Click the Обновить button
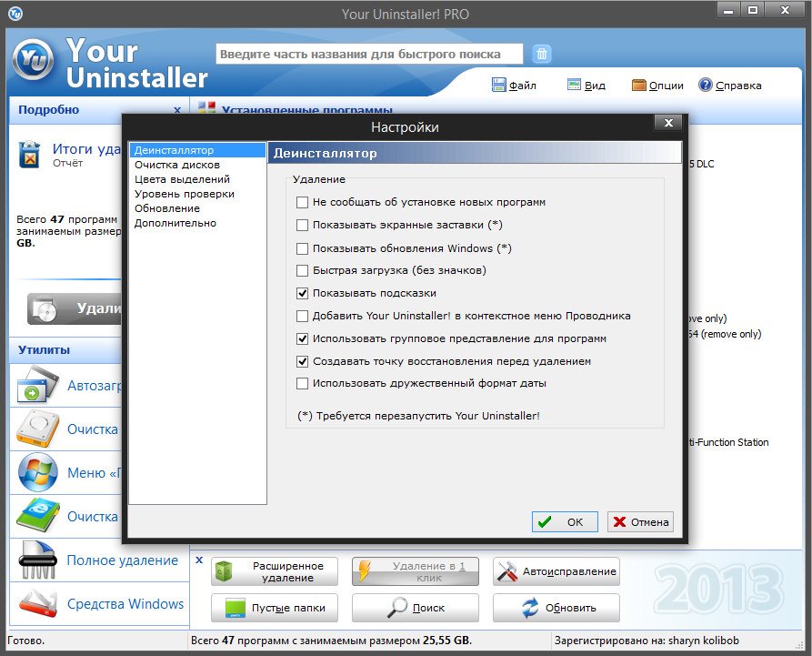 (556, 608)
